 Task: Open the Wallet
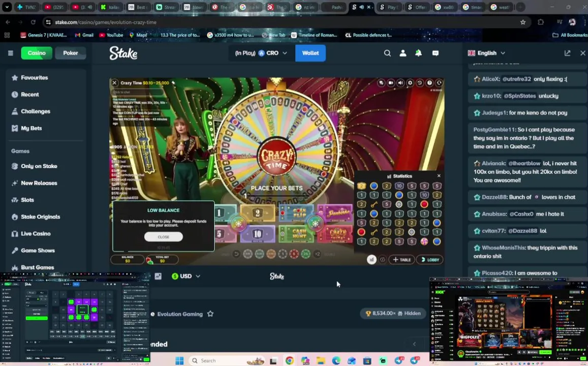tap(311, 53)
